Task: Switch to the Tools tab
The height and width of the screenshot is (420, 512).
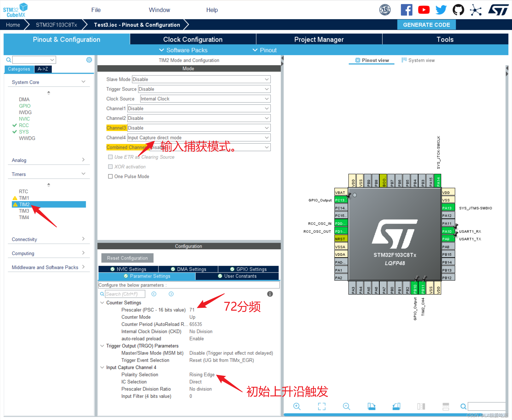Action: pyautogui.click(x=445, y=40)
